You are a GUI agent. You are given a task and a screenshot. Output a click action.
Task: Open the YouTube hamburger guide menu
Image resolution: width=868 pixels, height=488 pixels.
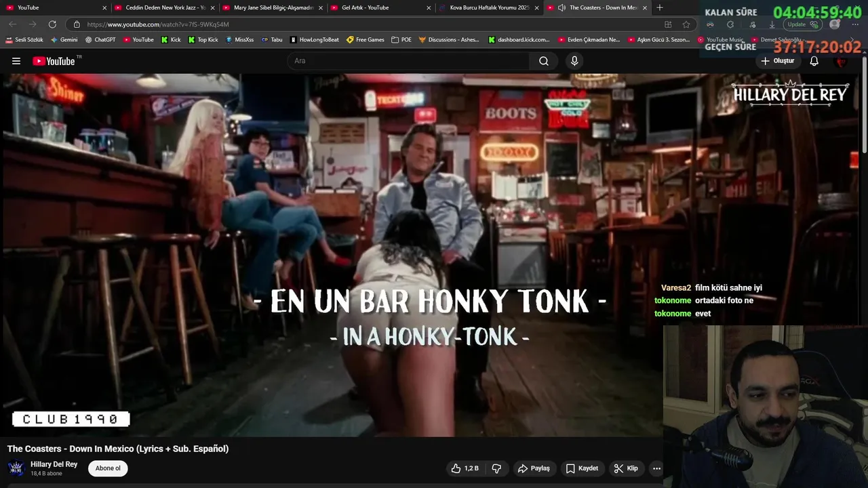point(16,61)
